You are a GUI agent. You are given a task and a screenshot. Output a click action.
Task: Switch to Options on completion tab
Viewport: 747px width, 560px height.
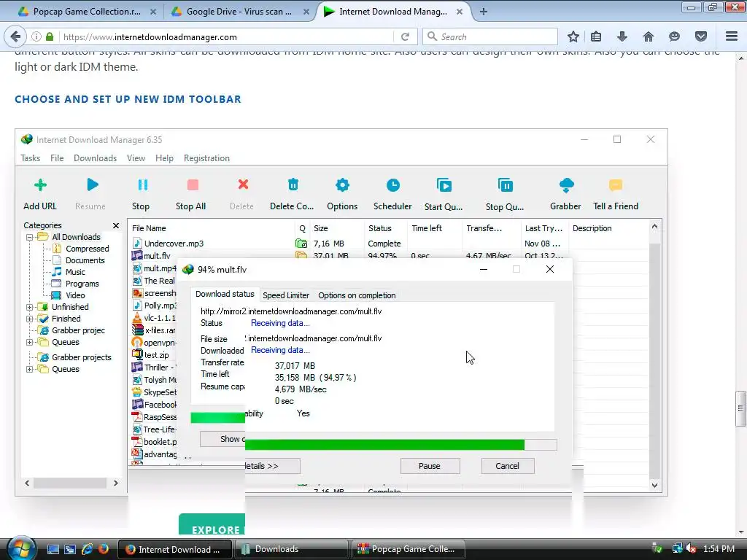click(x=357, y=295)
